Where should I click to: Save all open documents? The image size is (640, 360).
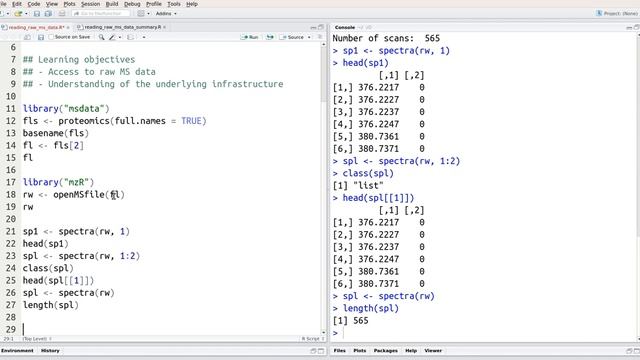(48, 13)
